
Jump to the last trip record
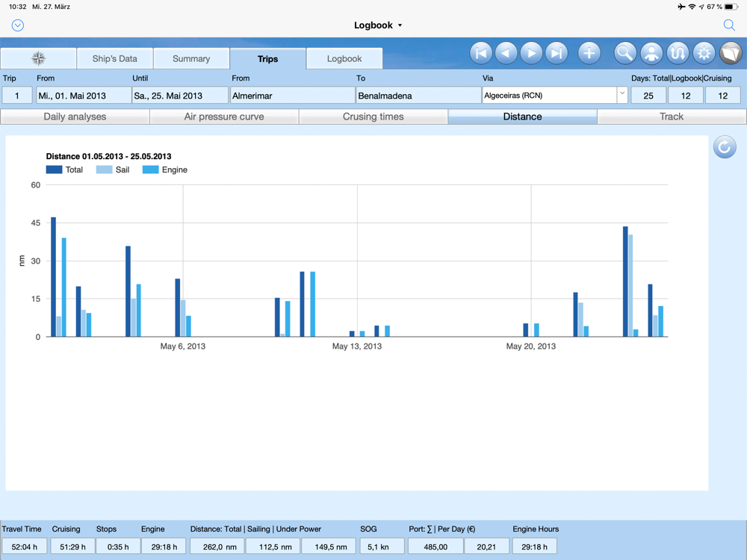click(557, 53)
